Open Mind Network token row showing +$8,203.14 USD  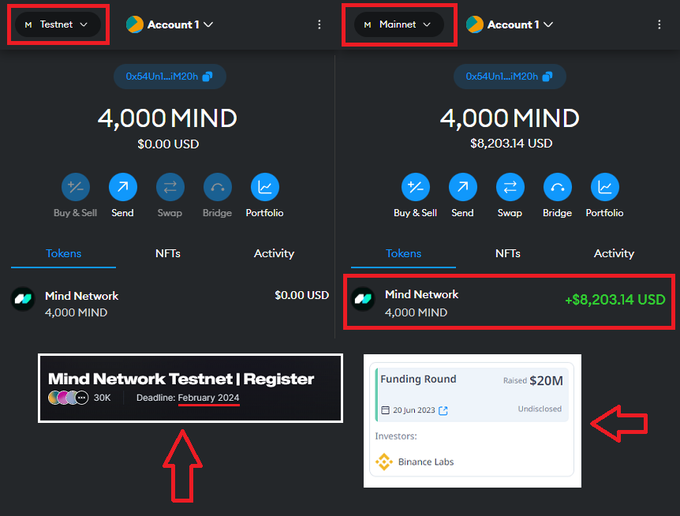click(509, 302)
